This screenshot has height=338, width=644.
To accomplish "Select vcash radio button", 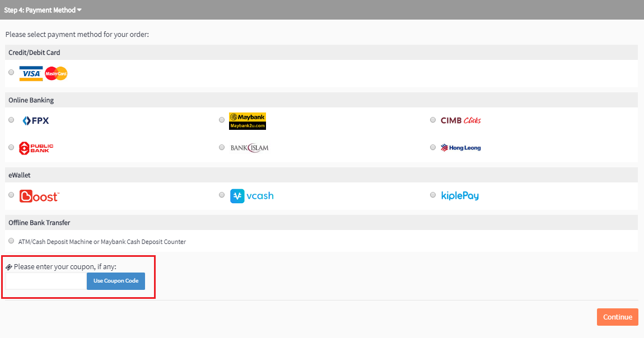I will pos(222,195).
